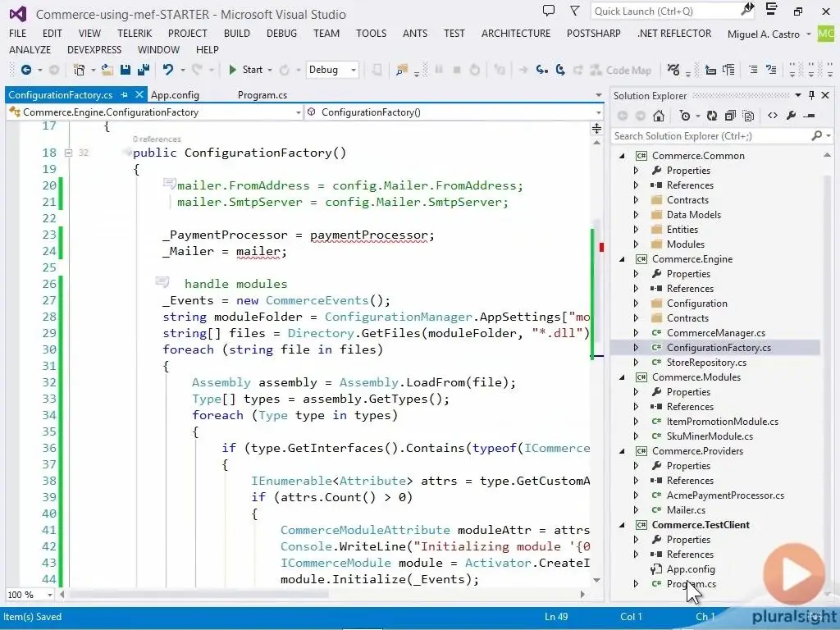The width and height of the screenshot is (840, 630).
Task: Expand the Data Models folder
Action: tap(636, 215)
